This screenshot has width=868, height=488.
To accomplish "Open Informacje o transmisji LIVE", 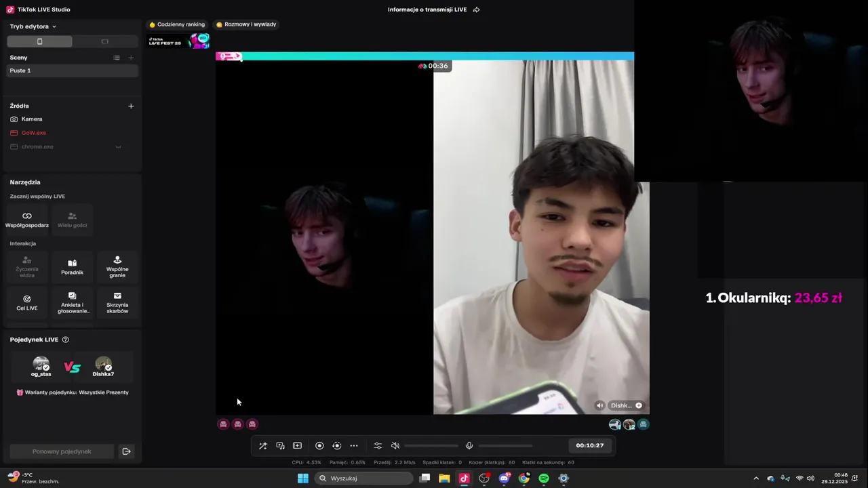I will (x=428, y=9).
